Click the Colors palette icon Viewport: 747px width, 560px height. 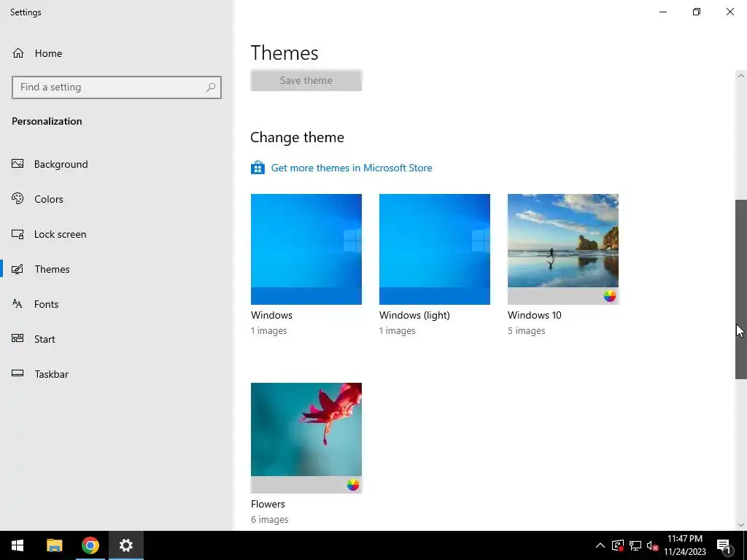coord(18,198)
